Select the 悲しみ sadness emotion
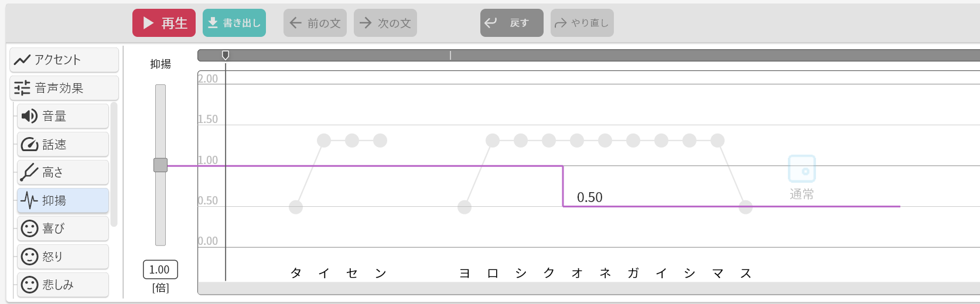The height and width of the screenshot is (304, 980). pos(63,285)
